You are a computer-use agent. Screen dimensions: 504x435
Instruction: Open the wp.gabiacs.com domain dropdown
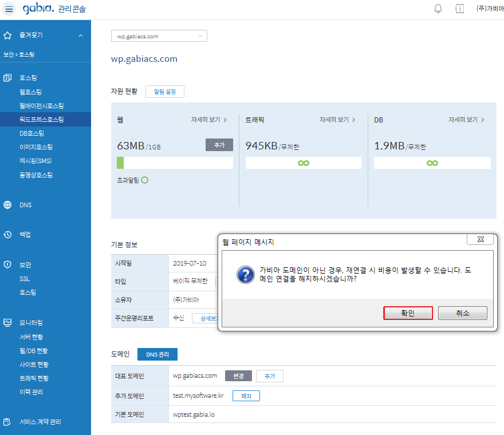[159, 36]
